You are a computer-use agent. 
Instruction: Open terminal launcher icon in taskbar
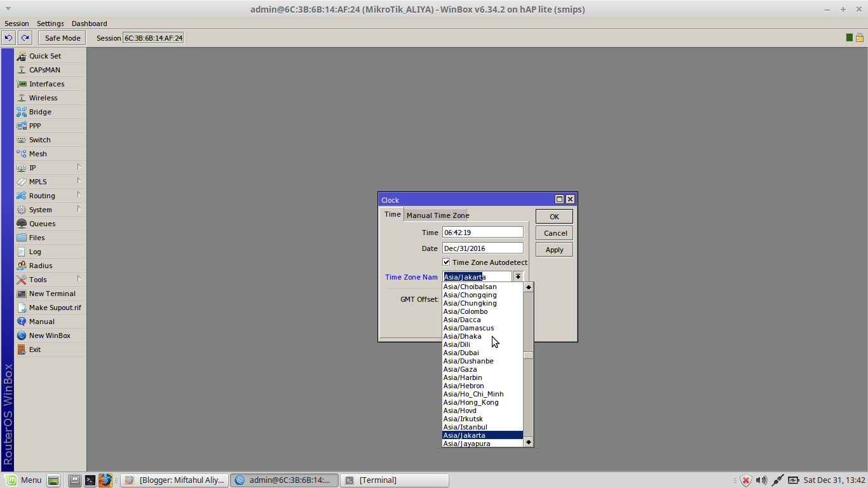90,480
